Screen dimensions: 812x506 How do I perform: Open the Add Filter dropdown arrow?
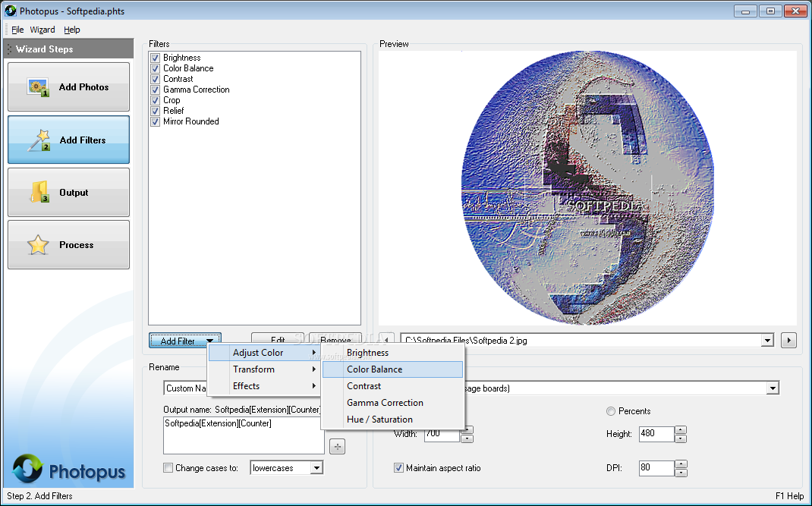[209, 341]
